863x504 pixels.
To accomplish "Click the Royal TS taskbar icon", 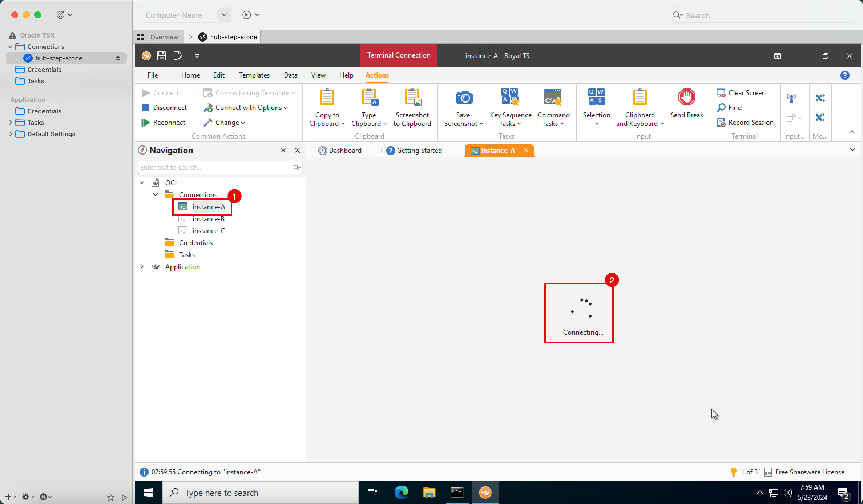I will [484, 493].
